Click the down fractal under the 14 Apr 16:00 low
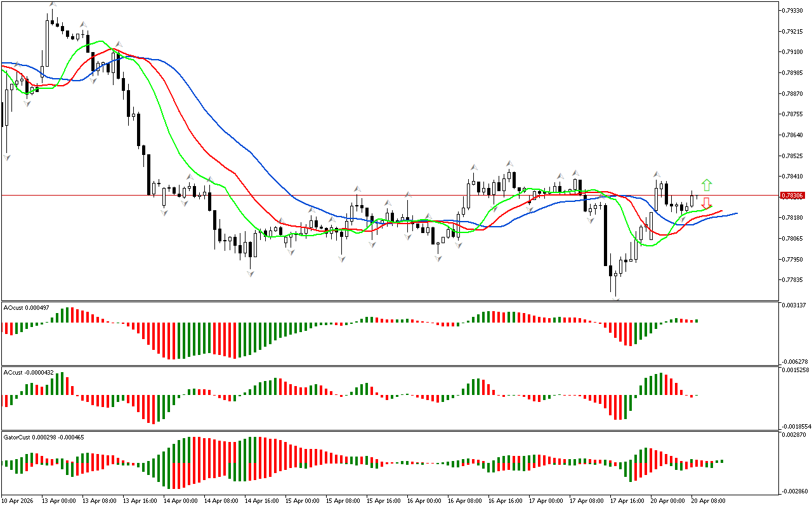This screenshot has width=812, height=508. 251,274
